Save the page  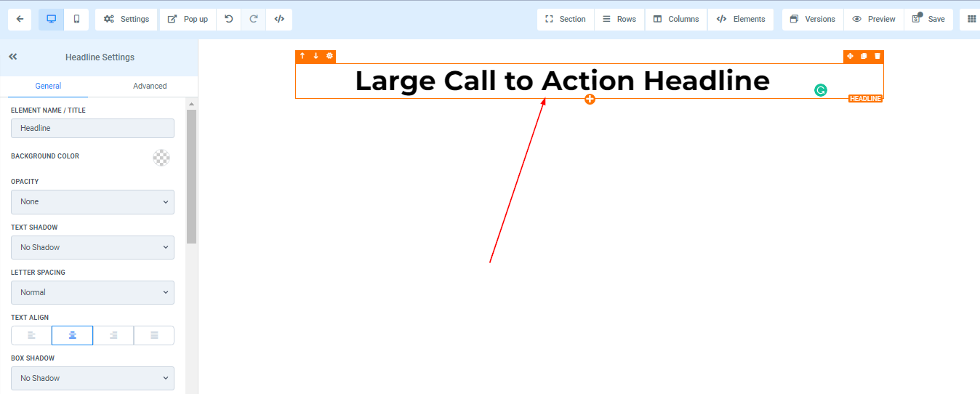tap(928, 20)
